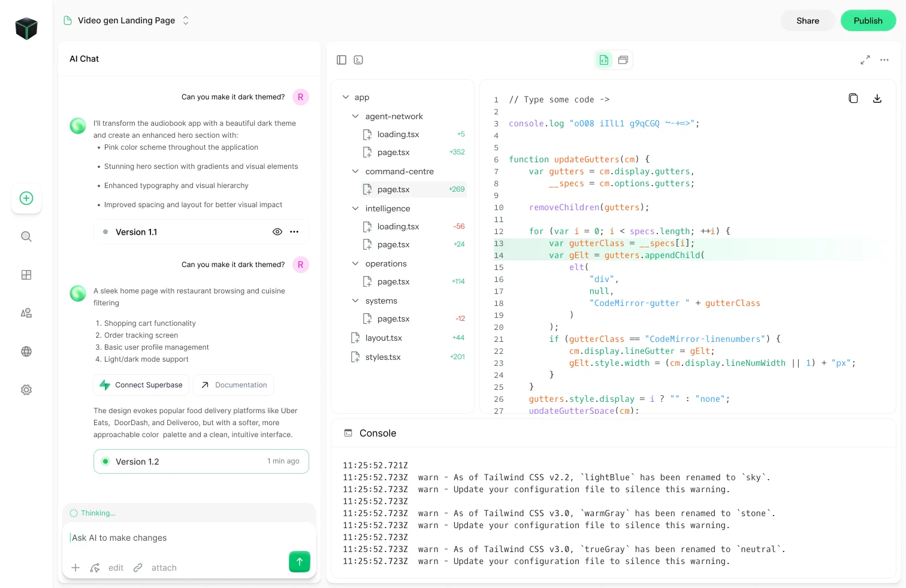Send message with green arrow button
The width and height of the screenshot is (906, 588).
(300, 562)
